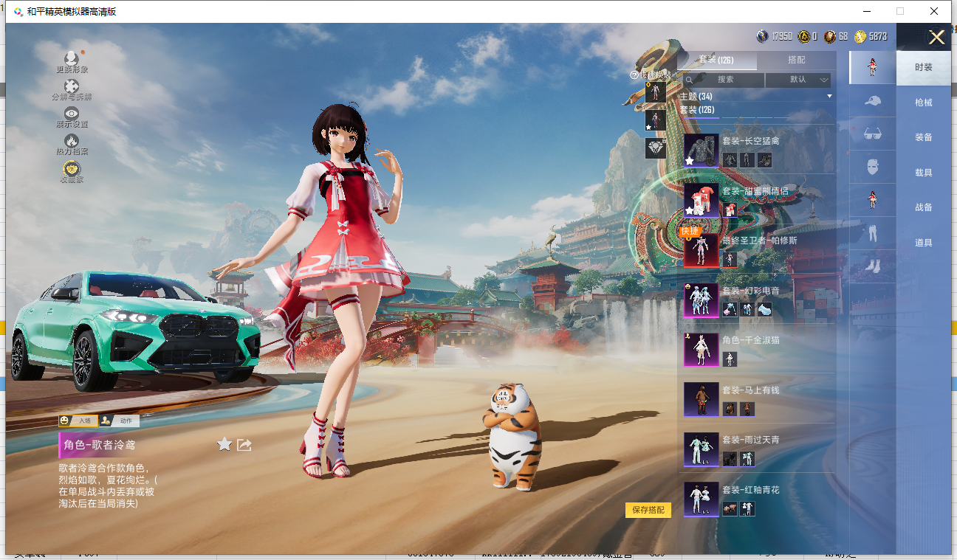This screenshot has height=560, width=957.
Task: Click the 更换形象 change avatar icon
Action: [x=72, y=58]
